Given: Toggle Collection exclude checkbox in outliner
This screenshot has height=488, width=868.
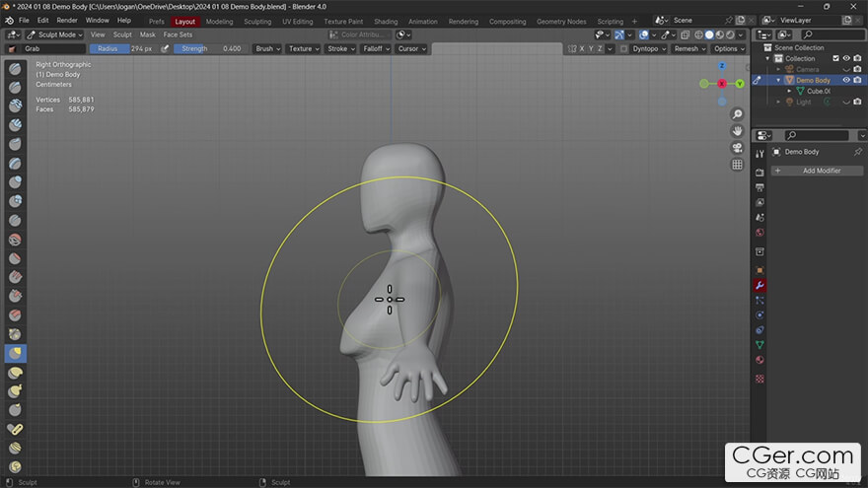Looking at the screenshot, I should click(x=835, y=58).
